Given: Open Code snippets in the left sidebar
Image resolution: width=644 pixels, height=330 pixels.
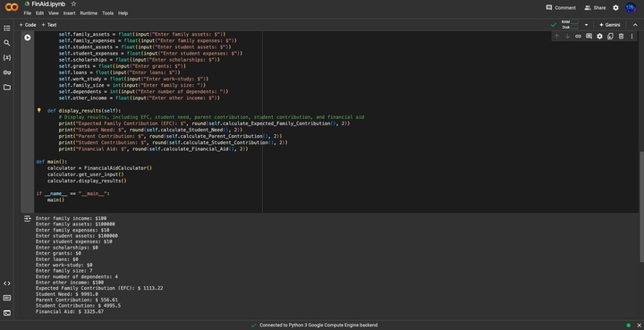Looking at the screenshot, I should (x=7, y=283).
